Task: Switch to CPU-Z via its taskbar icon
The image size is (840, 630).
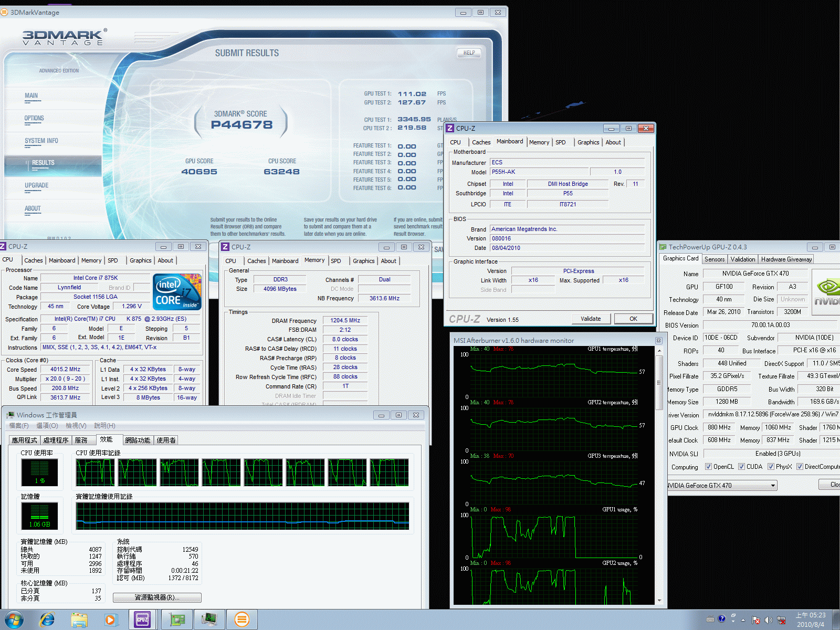Action: click(142, 620)
